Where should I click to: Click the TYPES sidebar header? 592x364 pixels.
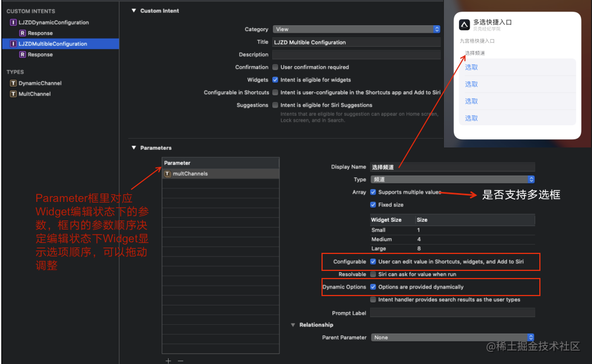click(x=15, y=72)
